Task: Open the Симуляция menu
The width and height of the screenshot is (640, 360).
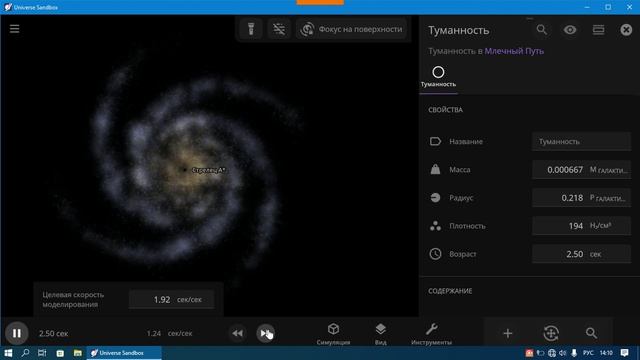Action: [333, 334]
